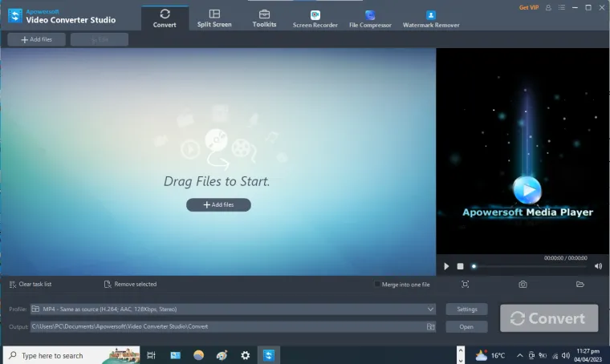Screen dimensions: 610x364
Task: Open the Settings gear on the taskbar
Action: (x=245, y=355)
